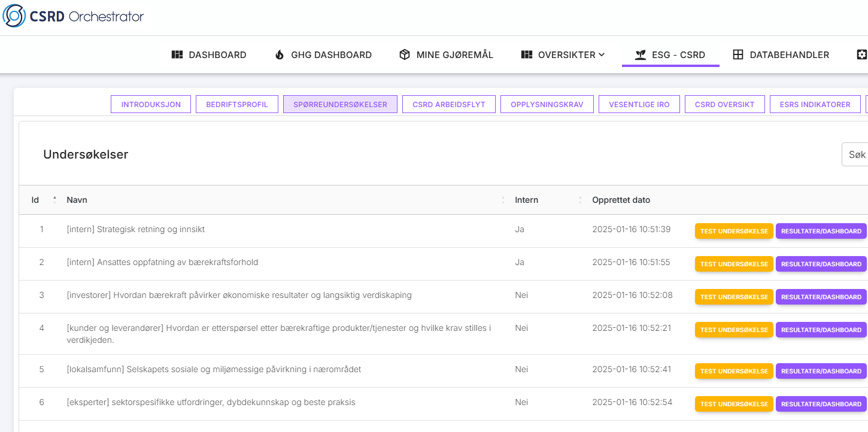Open the CSRD ARBEIDSFLYT tab
This screenshot has height=432, width=868.
click(x=449, y=104)
